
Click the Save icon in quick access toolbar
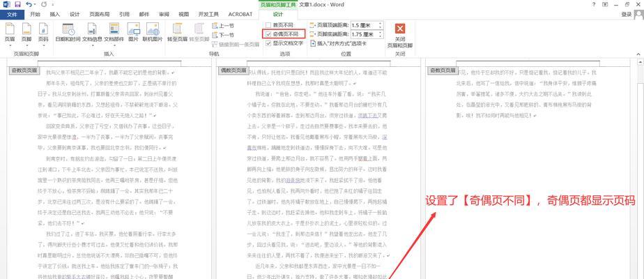pos(17,4)
